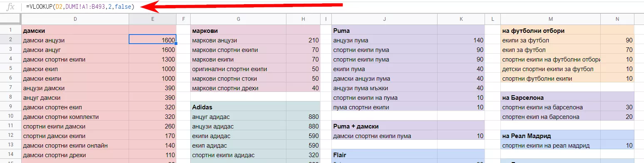Click cell 'анцузи дамски'
Image resolution: width=644 pixels, height=163 pixels.
click(x=75, y=88)
